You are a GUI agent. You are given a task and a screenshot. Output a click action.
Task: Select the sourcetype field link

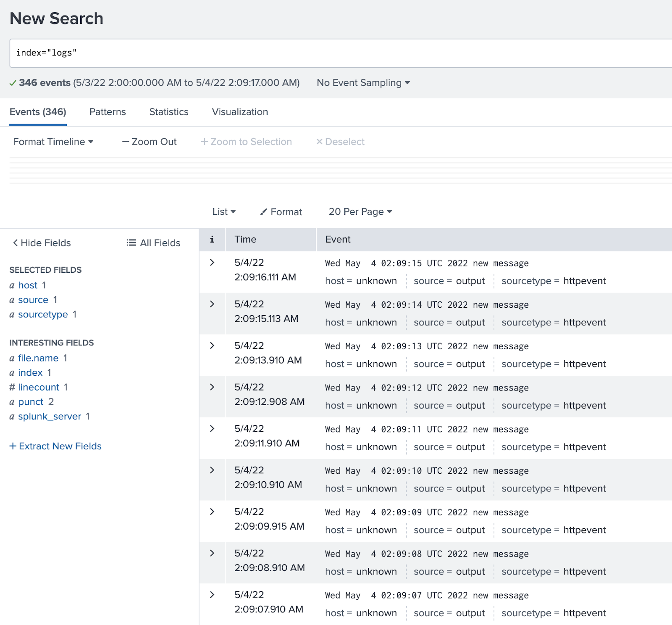pos(43,314)
